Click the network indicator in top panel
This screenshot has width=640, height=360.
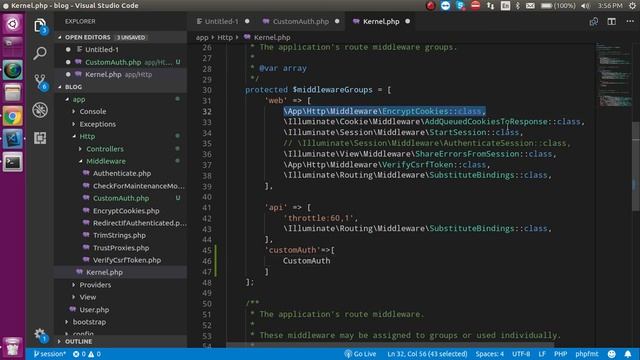tap(490, 6)
